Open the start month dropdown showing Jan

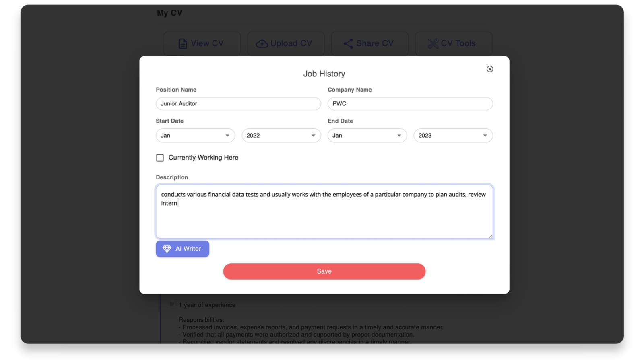(195, 135)
